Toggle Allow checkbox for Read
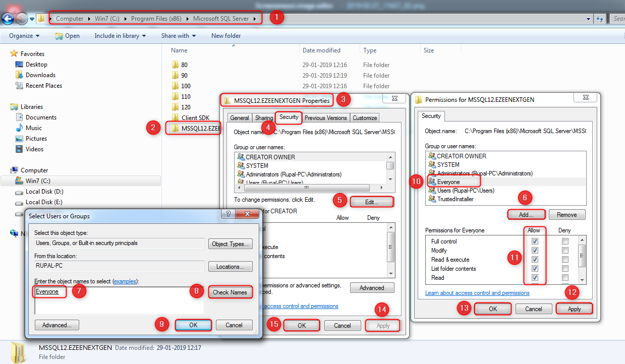Viewport: 625px width, 364px height. point(535,278)
